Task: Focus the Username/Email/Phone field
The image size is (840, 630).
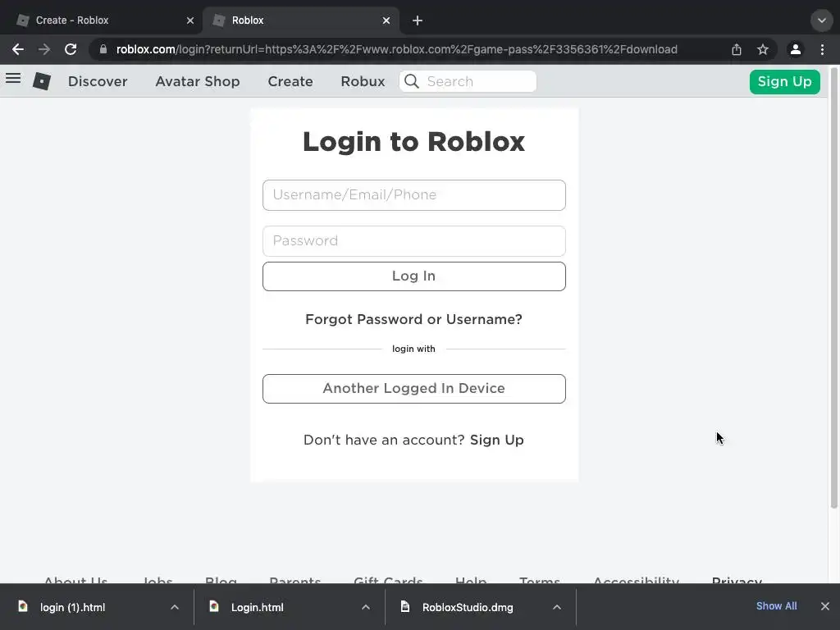Action: [x=414, y=195]
